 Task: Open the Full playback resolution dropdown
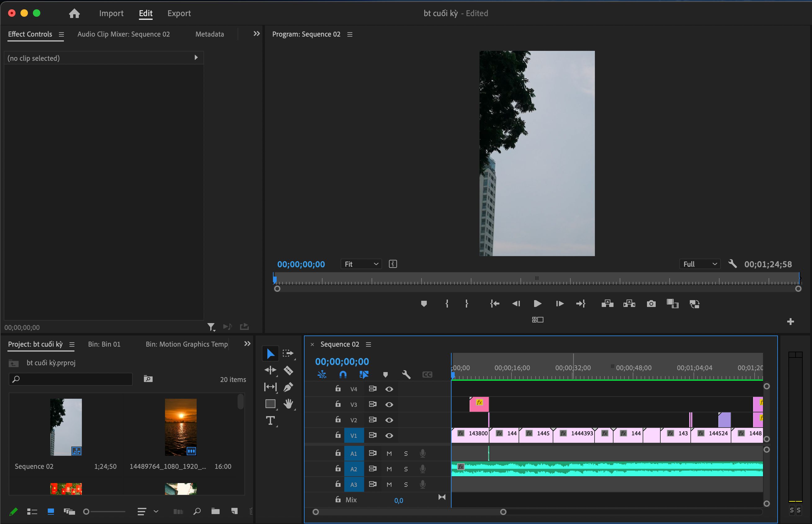(x=700, y=264)
